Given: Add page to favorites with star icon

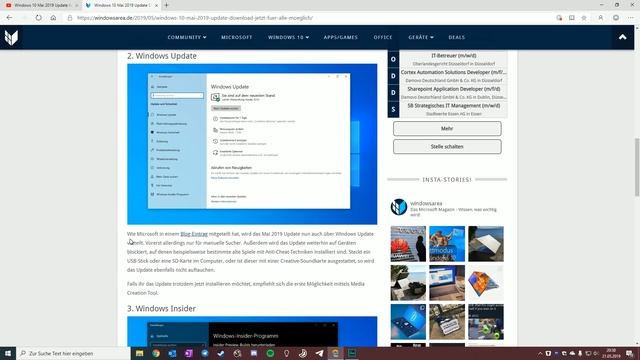Looking at the screenshot, I should coord(584,18).
